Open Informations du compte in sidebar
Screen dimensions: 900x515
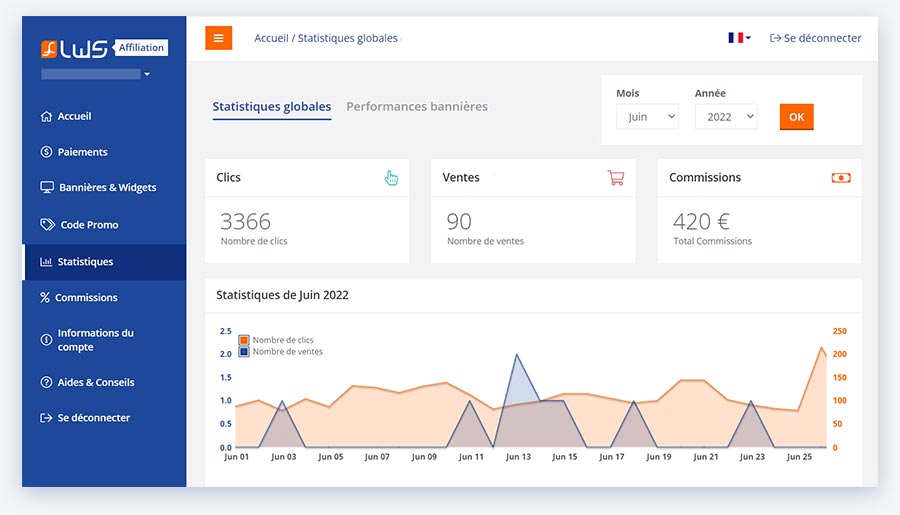tap(95, 340)
